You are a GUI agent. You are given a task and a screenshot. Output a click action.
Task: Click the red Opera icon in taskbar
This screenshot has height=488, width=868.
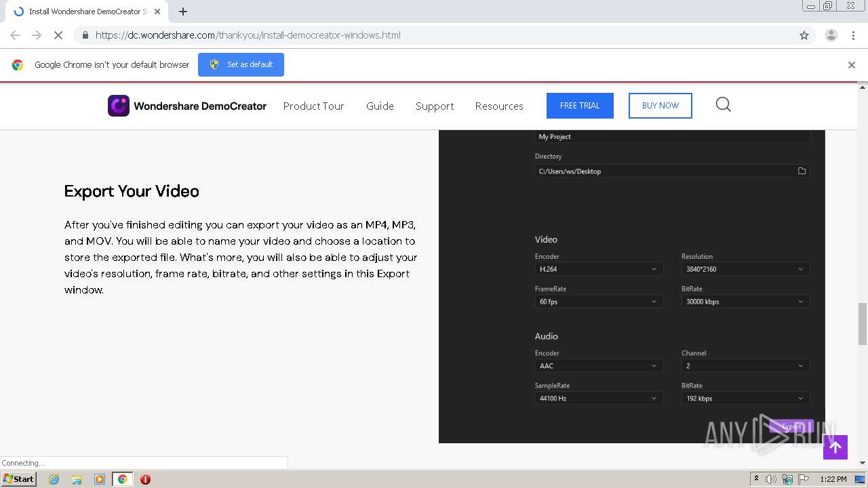click(145, 479)
